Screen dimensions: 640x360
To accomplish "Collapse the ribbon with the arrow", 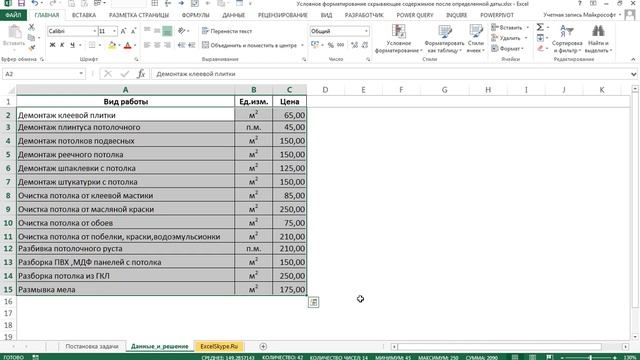I will pyautogui.click(x=633, y=60).
